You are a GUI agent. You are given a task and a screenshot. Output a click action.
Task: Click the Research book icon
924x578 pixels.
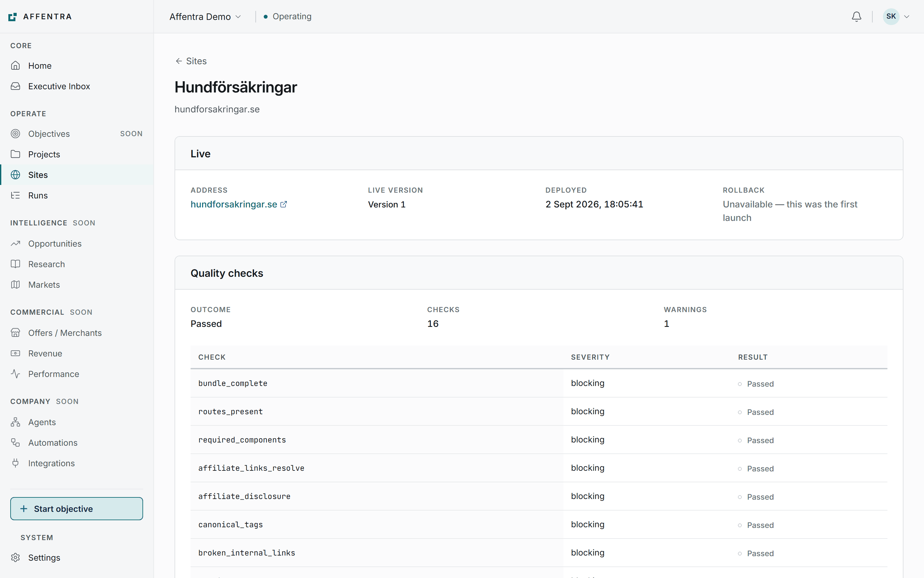click(15, 264)
